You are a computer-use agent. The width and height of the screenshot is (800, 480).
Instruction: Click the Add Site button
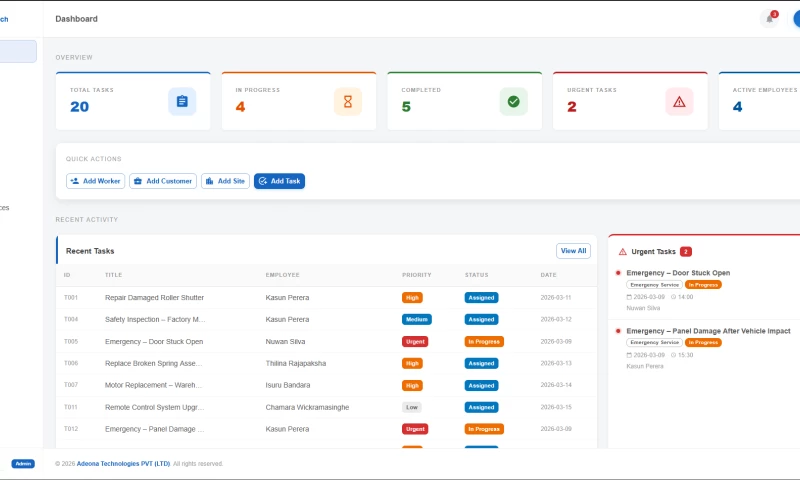(226, 181)
